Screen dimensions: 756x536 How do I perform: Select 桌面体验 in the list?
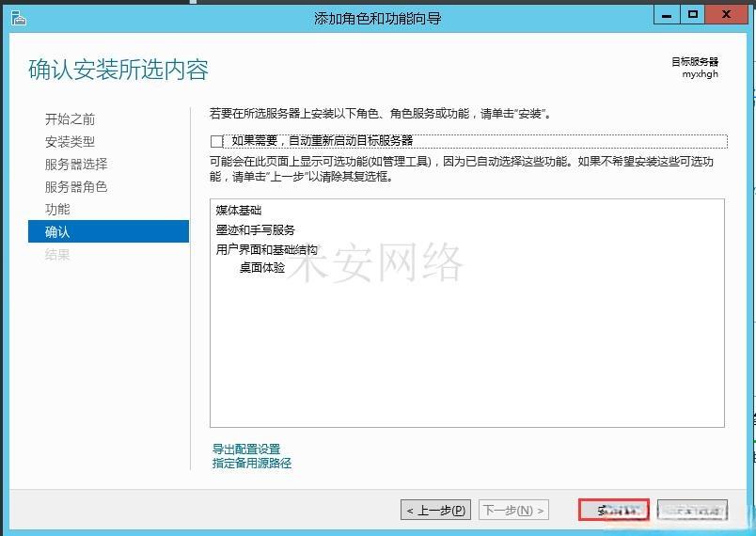point(262,267)
